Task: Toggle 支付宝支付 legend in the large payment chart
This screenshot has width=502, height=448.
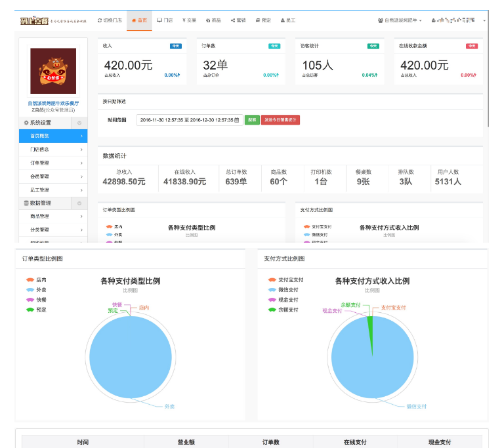Action: click(285, 280)
